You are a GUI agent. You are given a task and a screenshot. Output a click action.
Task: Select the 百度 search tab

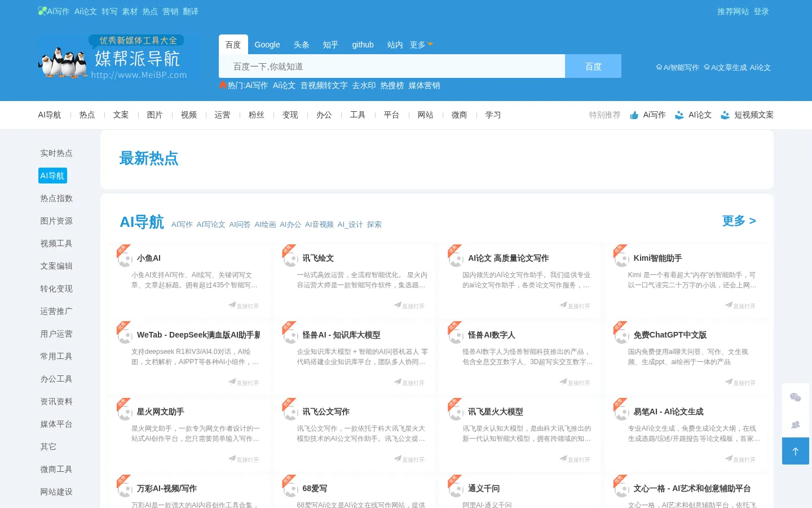233,45
